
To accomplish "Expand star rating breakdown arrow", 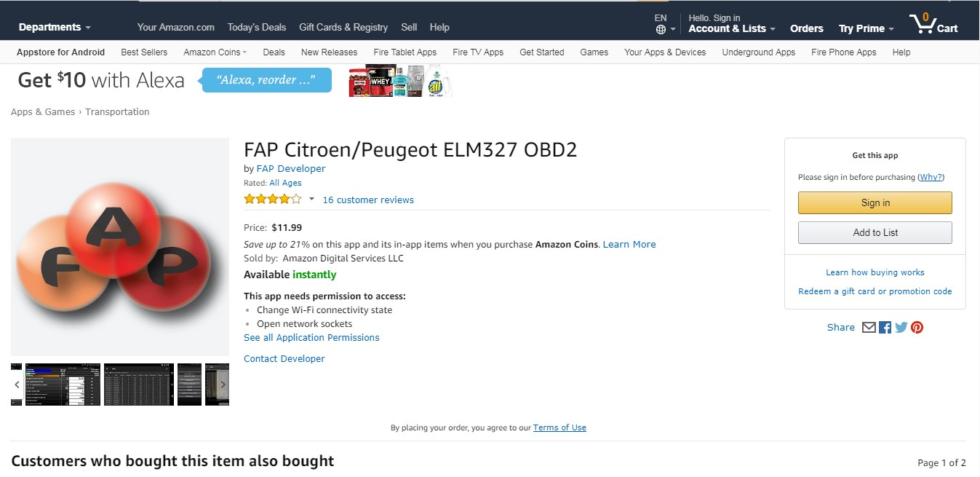I will pos(311,200).
